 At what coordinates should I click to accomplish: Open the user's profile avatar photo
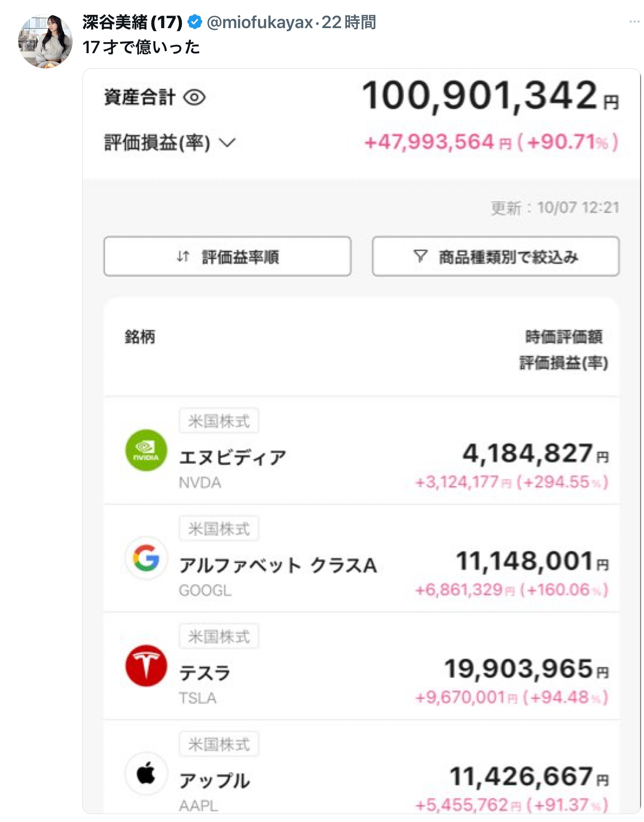pyautogui.click(x=45, y=41)
